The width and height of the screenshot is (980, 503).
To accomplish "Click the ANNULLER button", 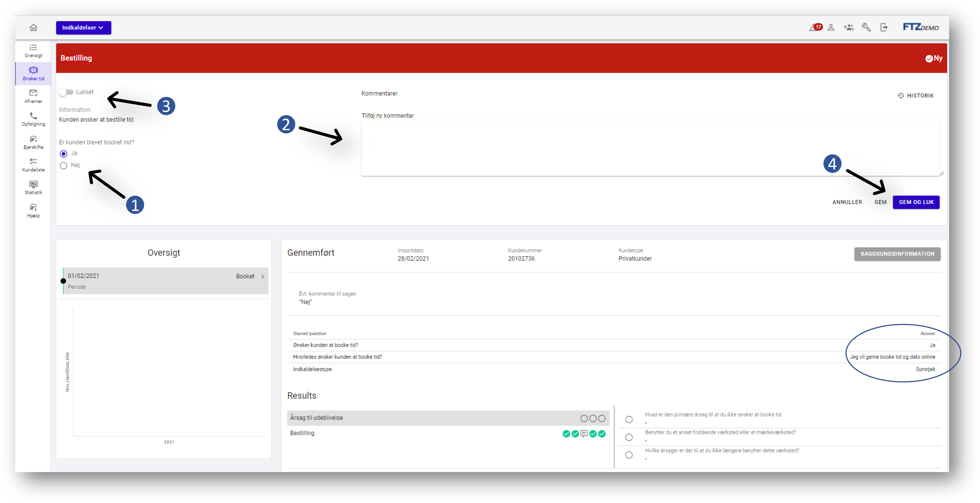I will [x=847, y=202].
